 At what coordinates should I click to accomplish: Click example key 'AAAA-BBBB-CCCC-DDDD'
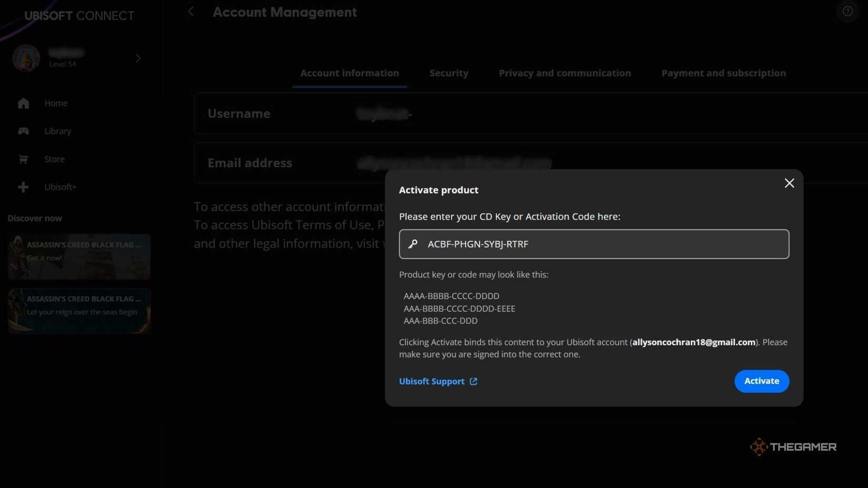451,296
